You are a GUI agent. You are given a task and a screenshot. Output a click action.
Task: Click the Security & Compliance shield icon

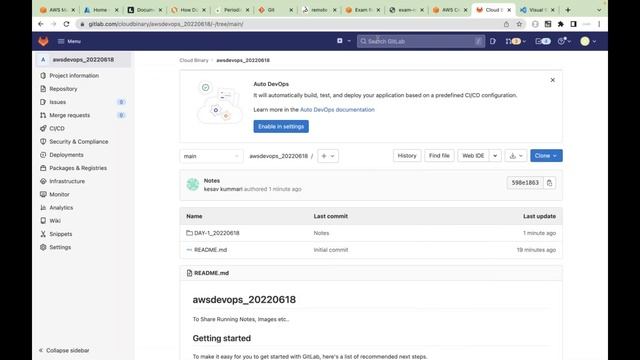pos(43,142)
